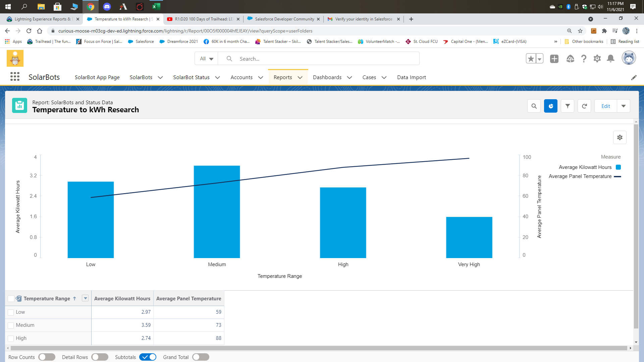Open Temperature Range column dropdown menu
This screenshot has width=644, height=362.
[x=85, y=298]
